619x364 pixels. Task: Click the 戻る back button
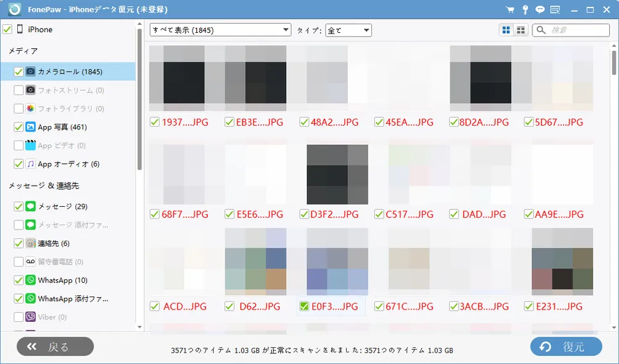click(x=55, y=347)
